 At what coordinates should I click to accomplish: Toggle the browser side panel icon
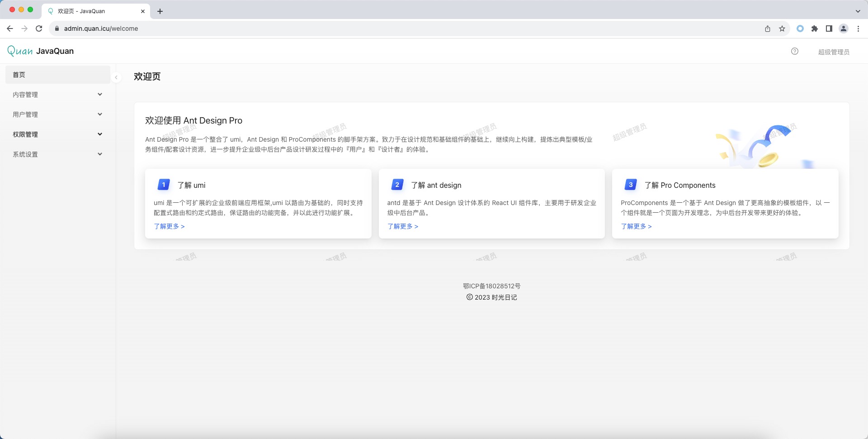pos(829,29)
